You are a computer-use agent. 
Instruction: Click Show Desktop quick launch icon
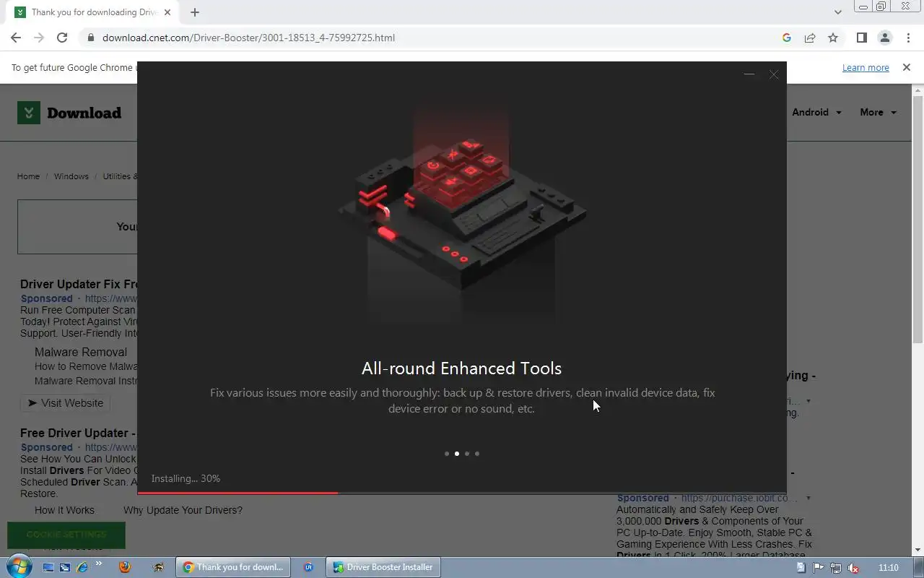point(48,568)
